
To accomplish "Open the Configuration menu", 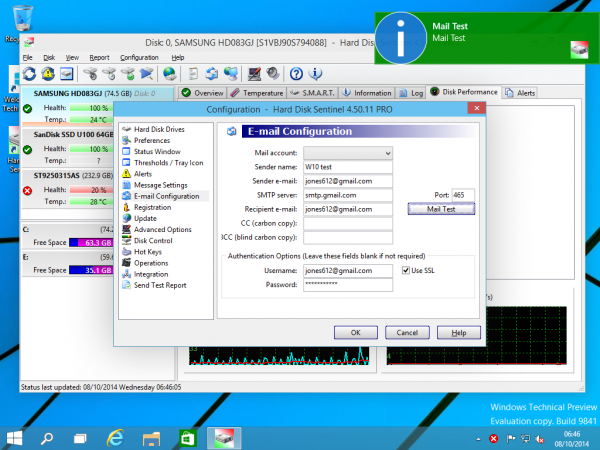I will point(139,57).
